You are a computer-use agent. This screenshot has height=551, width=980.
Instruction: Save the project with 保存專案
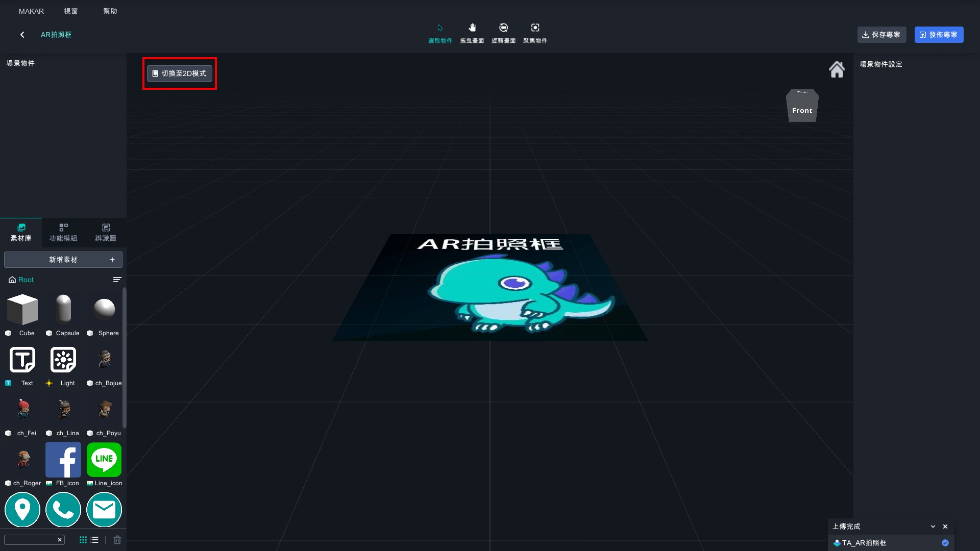[x=881, y=35]
